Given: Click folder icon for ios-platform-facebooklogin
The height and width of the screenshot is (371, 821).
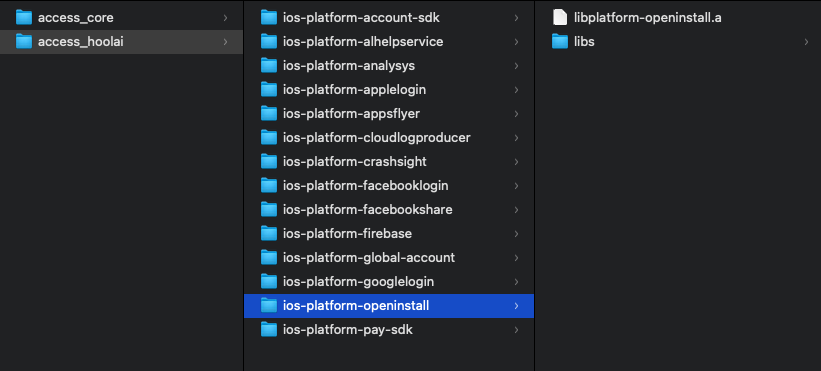Looking at the screenshot, I should (269, 186).
